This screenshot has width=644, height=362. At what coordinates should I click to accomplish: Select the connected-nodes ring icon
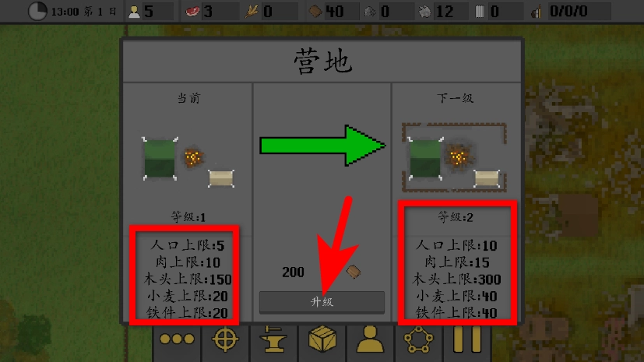coord(418,339)
